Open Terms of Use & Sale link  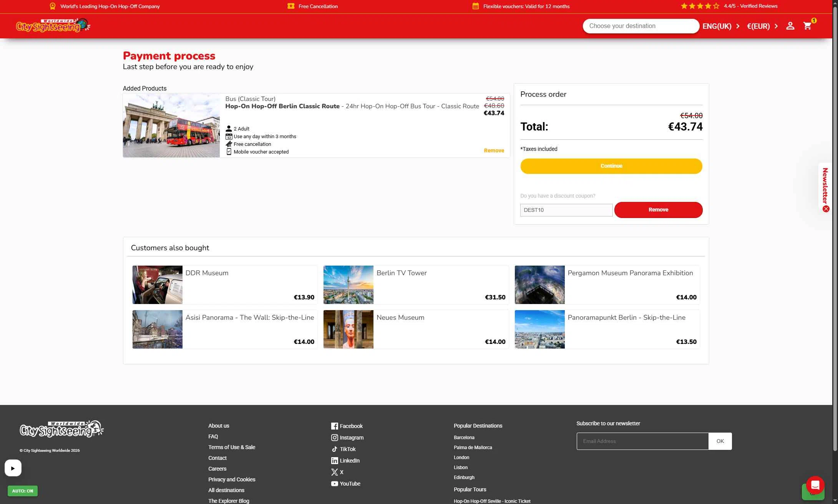(x=232, y=447)
